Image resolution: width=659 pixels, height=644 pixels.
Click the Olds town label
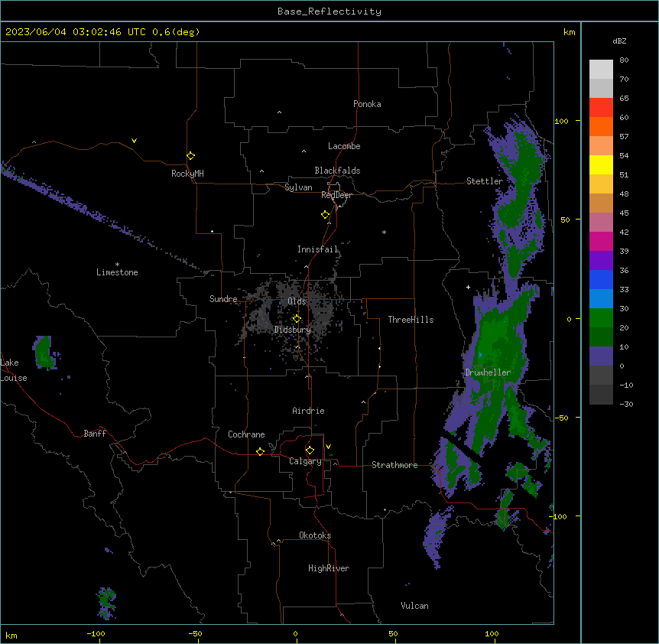(x=297, y=301)
